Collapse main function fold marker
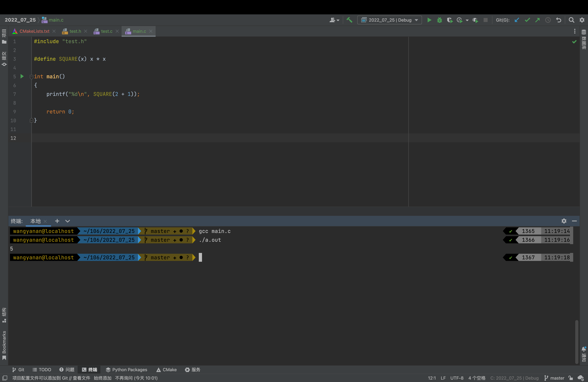The height and width of the screenshot is (382, 588). tap(31, 77)
